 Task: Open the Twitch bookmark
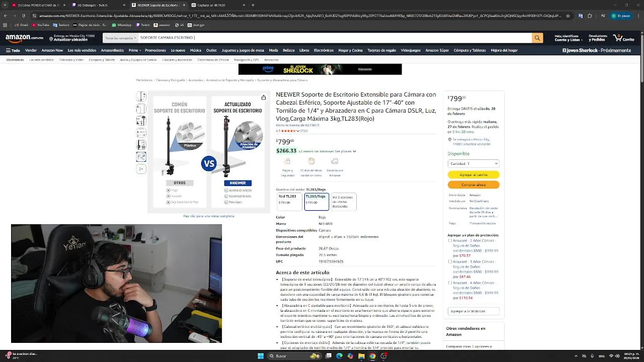click(x=143, y=25)
